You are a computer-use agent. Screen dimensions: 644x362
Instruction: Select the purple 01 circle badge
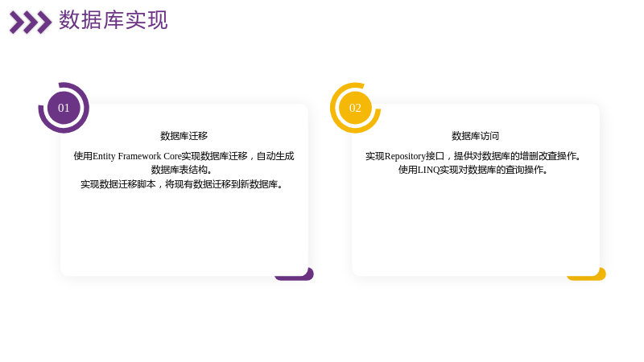pos(64,108)
